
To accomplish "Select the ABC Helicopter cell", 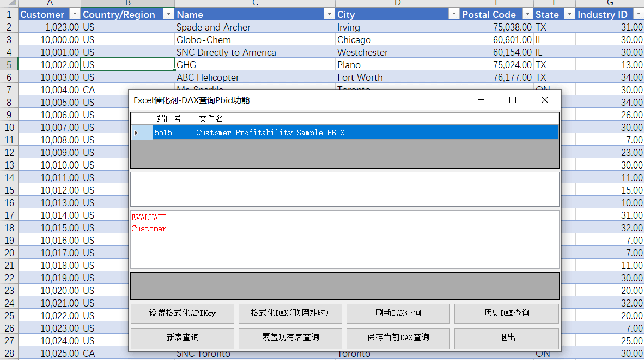I will click(x=255, y=77).
